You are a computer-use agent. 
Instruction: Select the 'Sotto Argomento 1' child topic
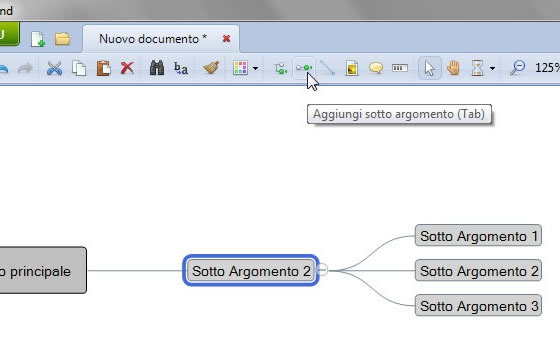[x=478, y=236]
